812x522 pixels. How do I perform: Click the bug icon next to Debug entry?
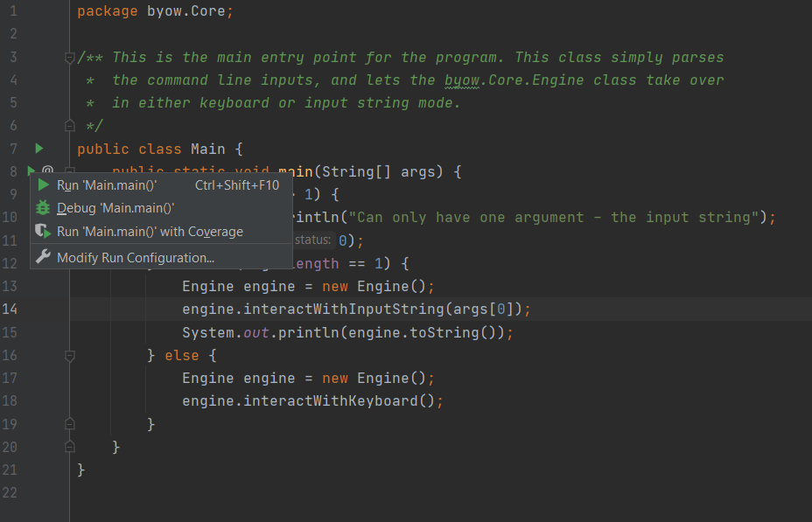pos(43,208)
